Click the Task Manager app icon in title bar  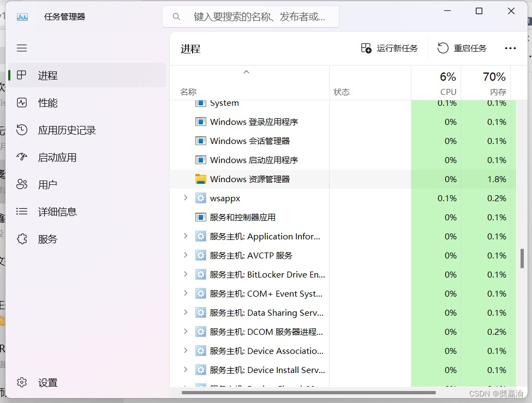(x=22, y=16)
